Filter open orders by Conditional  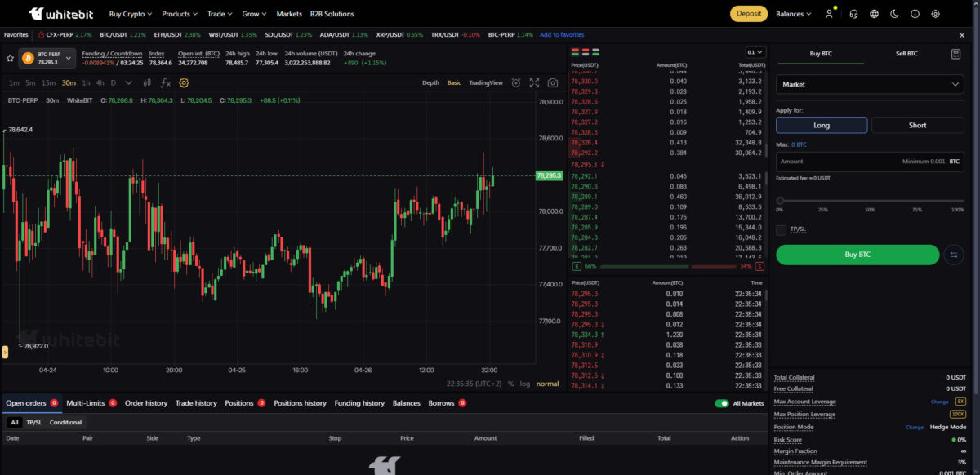[65, 422]
